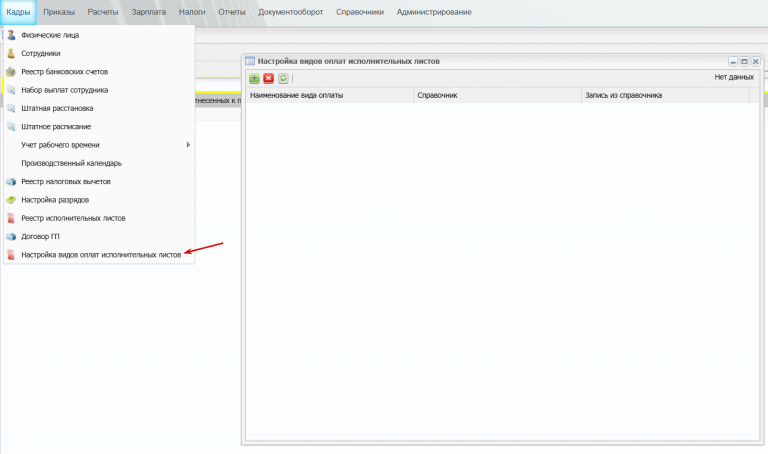Select Договор ГП entry
Viewport: 768px width, 454px height.
(99, 237)
